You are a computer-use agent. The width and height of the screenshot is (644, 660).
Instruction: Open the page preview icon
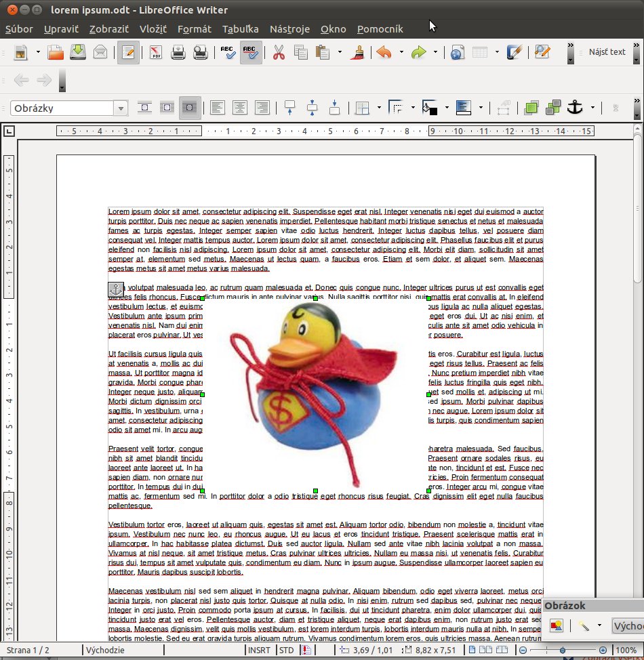[x=201, y=52]
